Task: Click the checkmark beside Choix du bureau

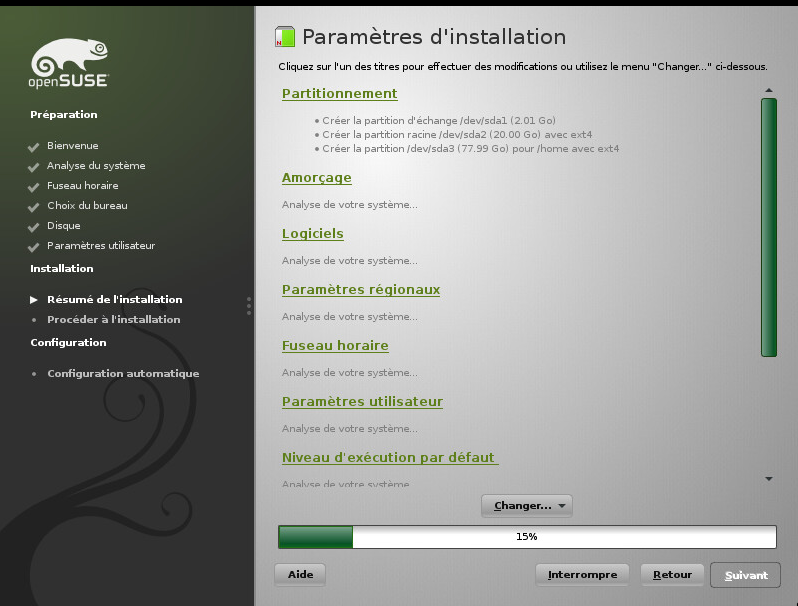Action: [34, 207]
